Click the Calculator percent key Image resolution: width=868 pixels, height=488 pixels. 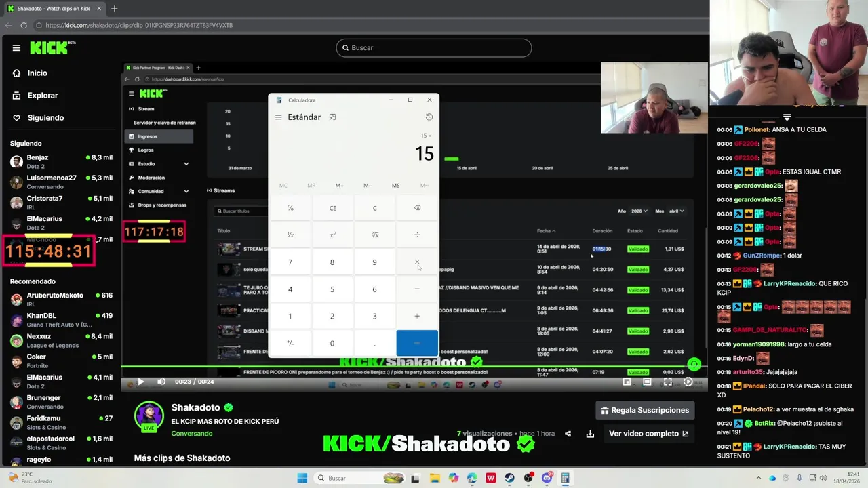(x=290, y=208)
